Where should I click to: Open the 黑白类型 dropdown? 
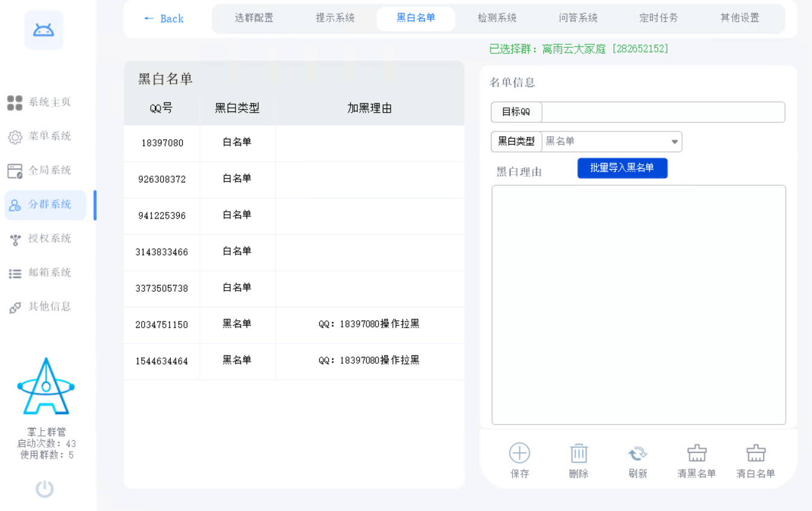[x=612, y=142]
